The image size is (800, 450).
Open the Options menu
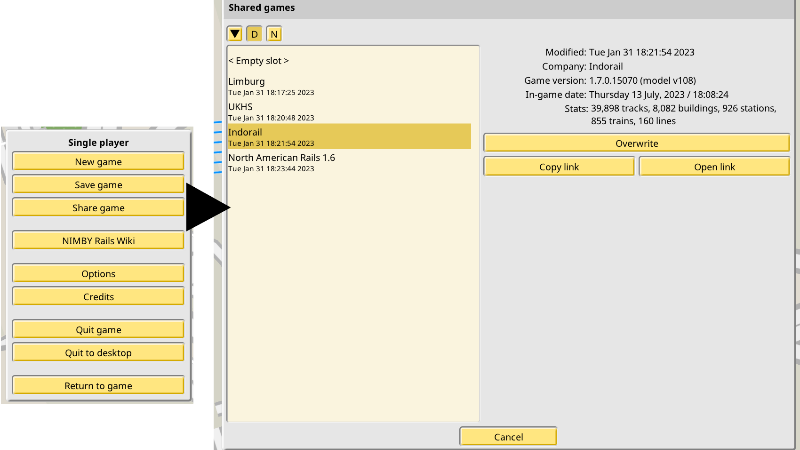[98, 274]
